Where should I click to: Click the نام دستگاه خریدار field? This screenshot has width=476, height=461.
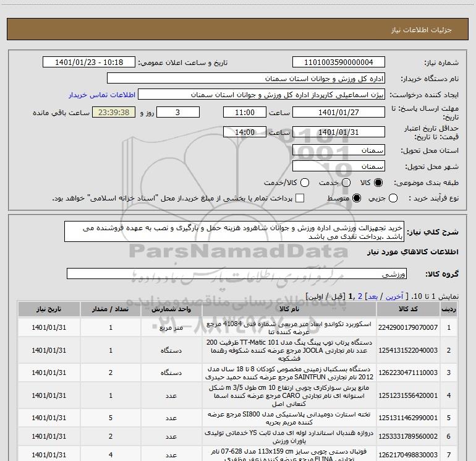pyautogui.click(x=246, y=79)
